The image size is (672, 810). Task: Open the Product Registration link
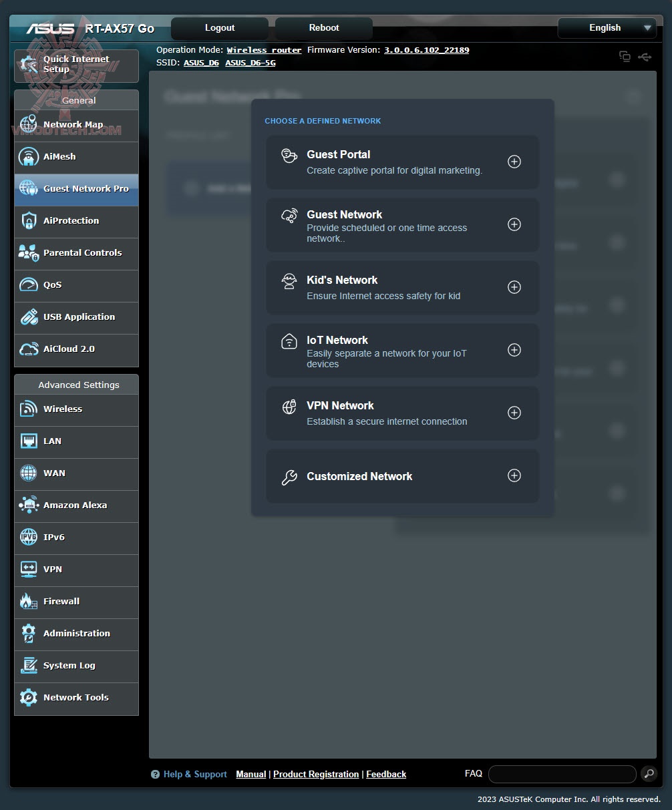[x=316, y=774]
